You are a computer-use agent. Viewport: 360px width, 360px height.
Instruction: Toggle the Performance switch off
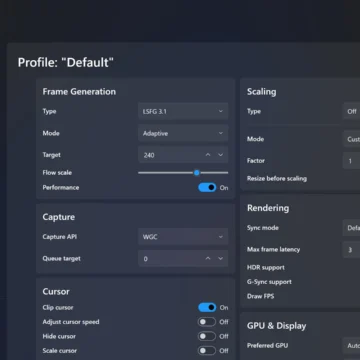(207, 188)
